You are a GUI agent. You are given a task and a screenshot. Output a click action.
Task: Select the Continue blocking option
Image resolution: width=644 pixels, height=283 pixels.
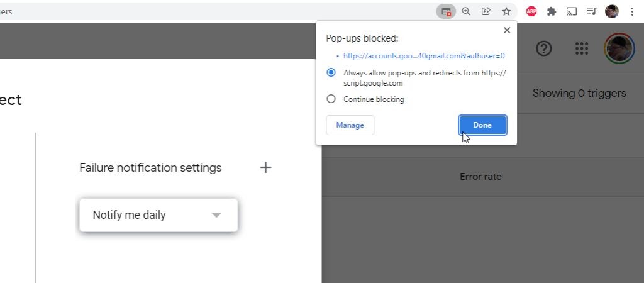[x=331, y=99]
